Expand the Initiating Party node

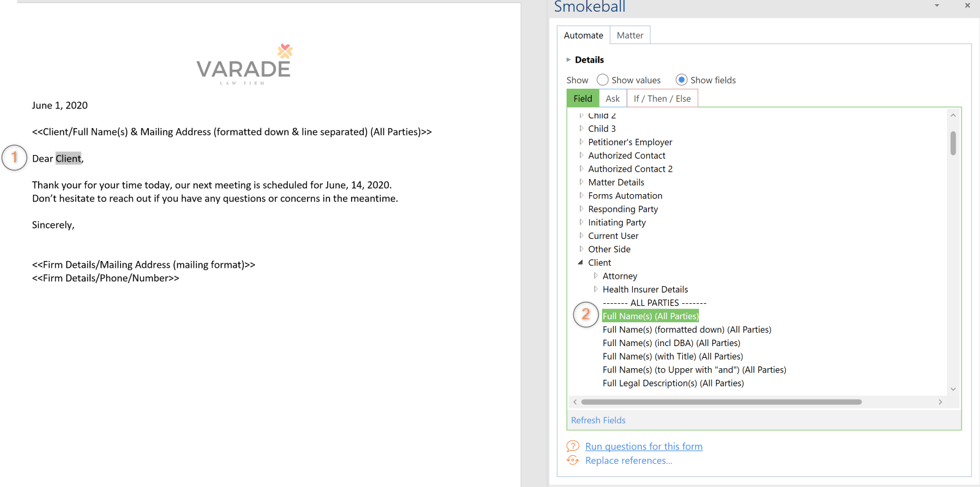click(581, 222)
